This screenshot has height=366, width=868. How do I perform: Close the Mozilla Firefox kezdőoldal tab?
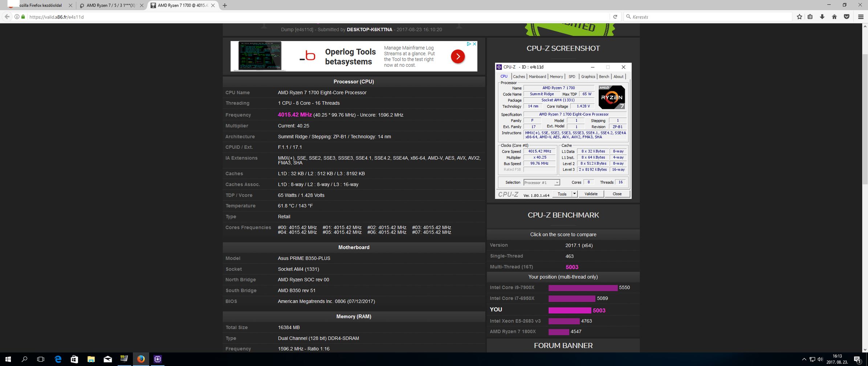click(x=70, y=5)
